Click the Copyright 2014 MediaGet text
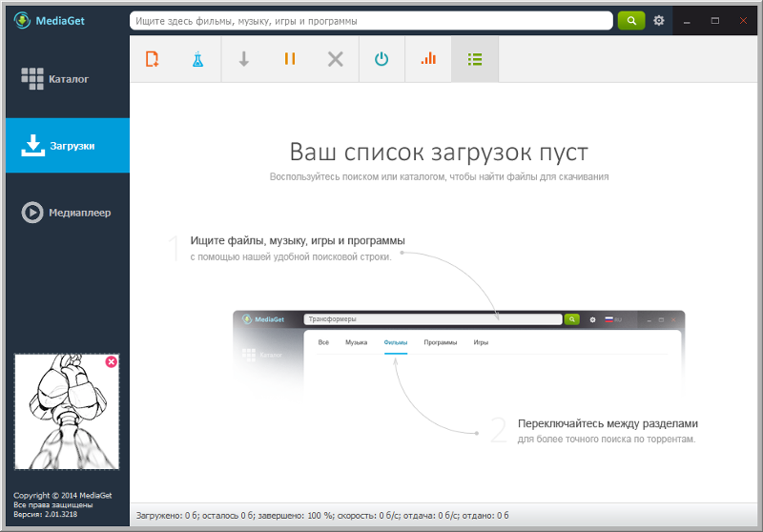 [x=63, y=496]
